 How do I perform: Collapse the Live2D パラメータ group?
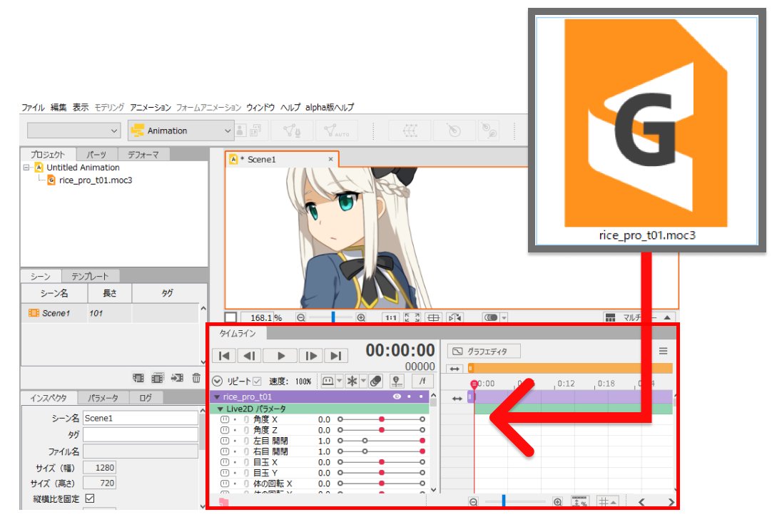tap(220, 409)
